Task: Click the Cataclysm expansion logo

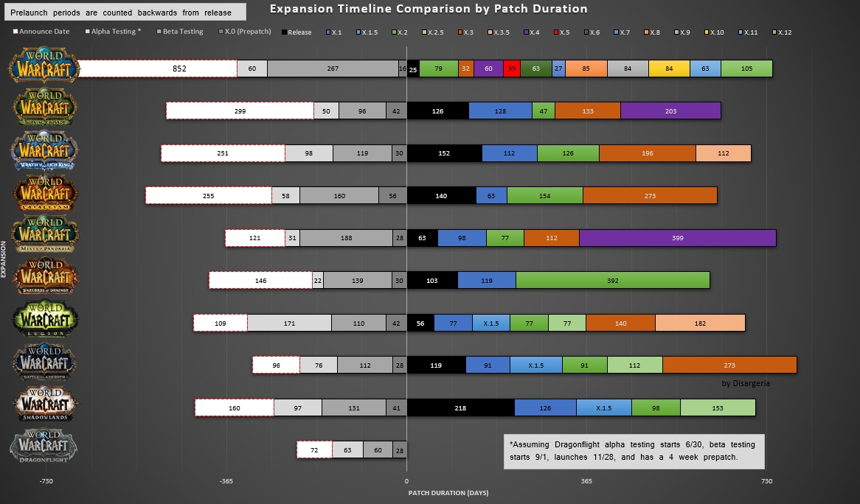Action: click(x=45, y=195)
